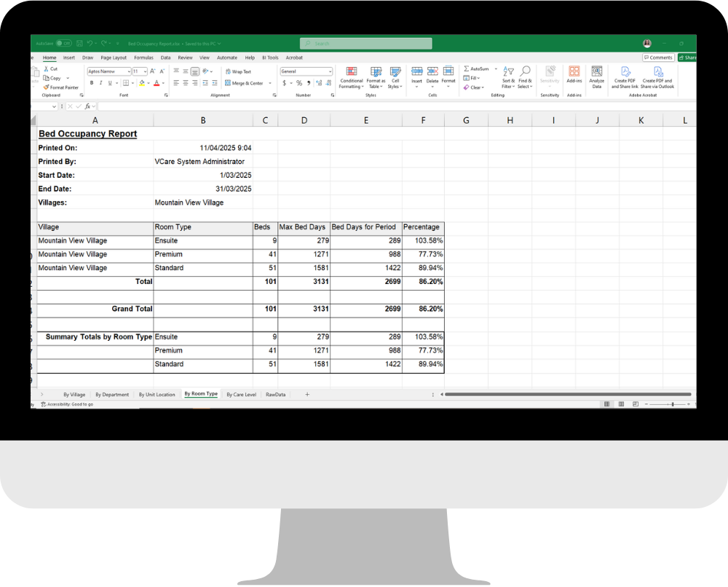Click Create PDF and Share link
This screenshot has width=728, height=587.
(625, 77)
